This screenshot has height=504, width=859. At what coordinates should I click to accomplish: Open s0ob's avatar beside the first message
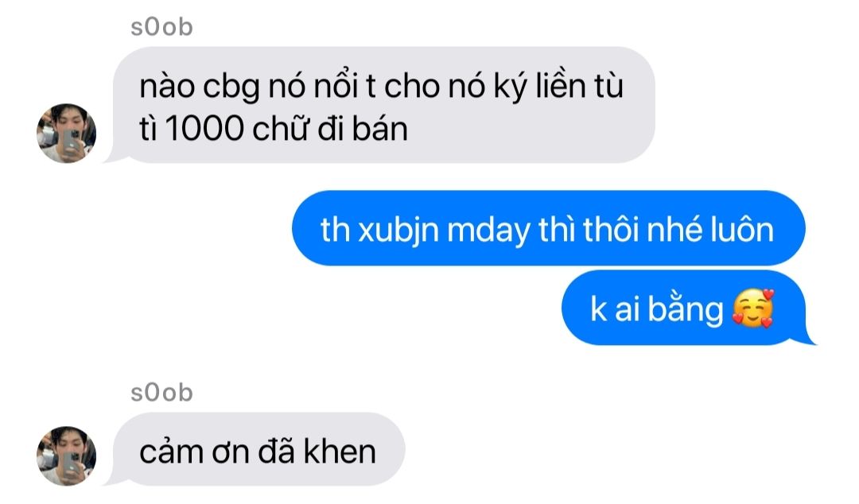pyautogui.click(x=66, y=133)
